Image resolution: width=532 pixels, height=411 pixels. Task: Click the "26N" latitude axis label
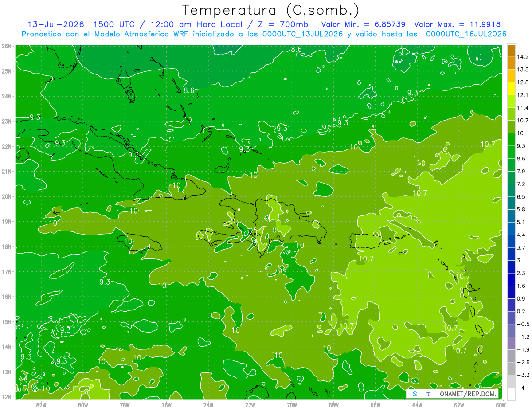point(7,46)
